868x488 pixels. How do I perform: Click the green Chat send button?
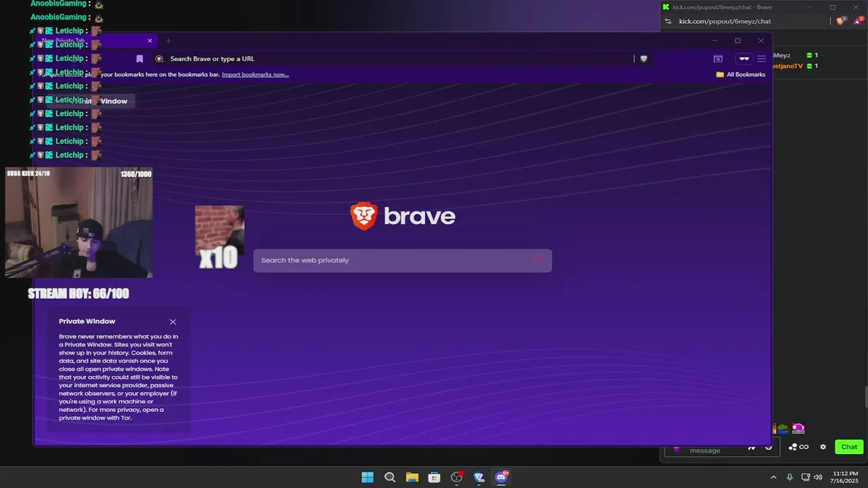(x=849, y=447)
